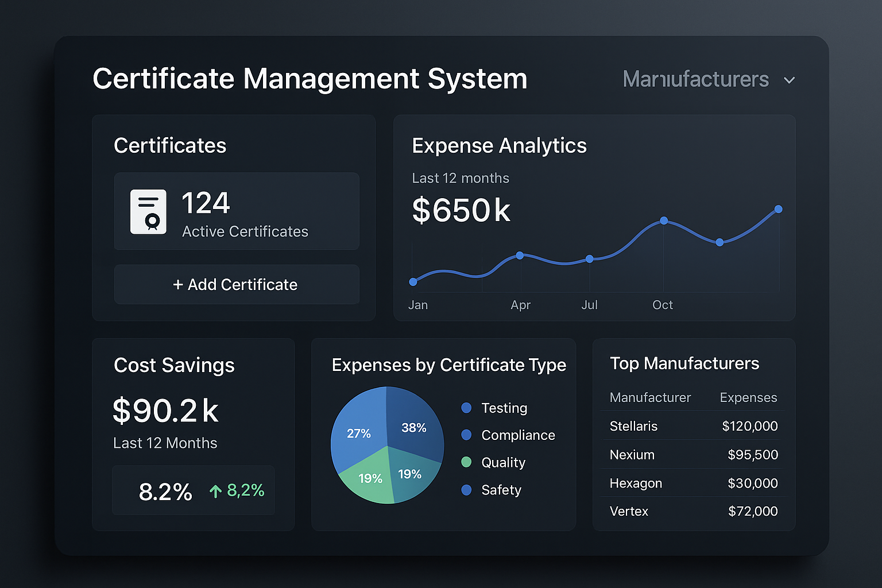Click the green Quality legend dot
Image resolution: width=882 pixels, height=588 pixels.
466,462
